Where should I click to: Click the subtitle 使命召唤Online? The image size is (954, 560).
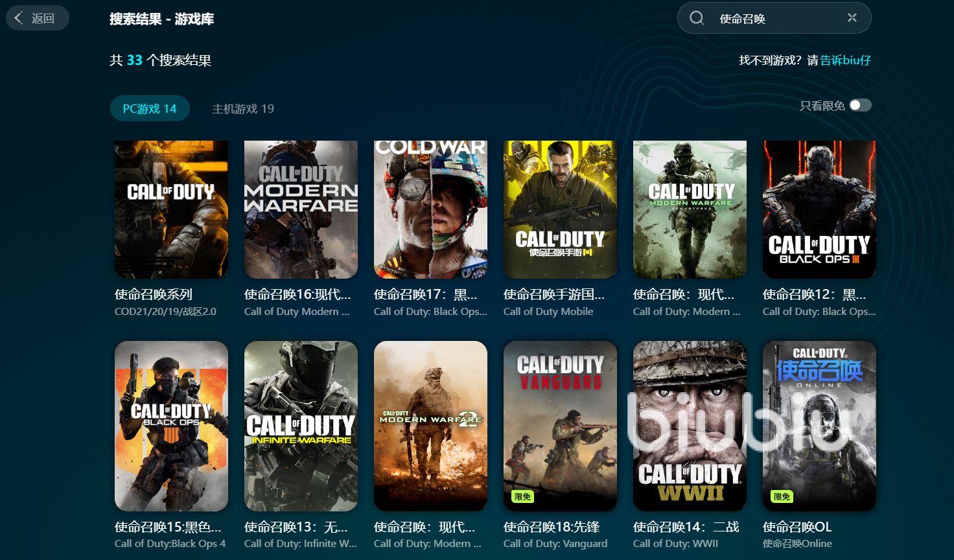797,544
